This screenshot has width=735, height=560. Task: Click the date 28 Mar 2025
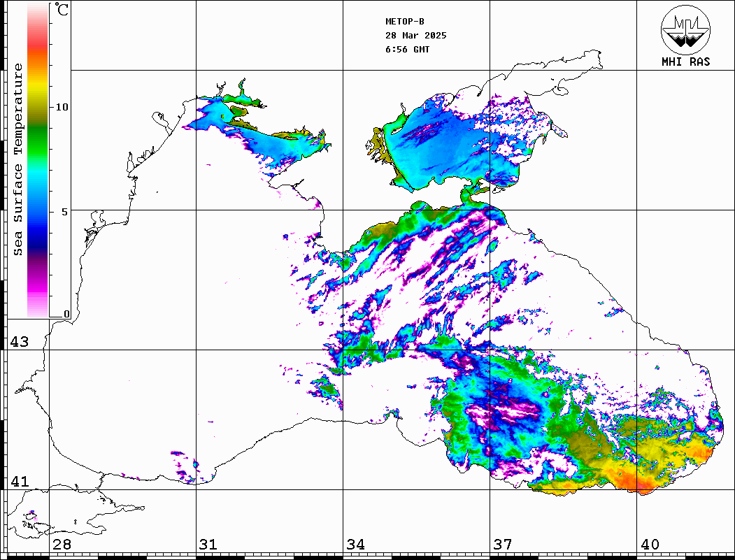pos(416,36)
